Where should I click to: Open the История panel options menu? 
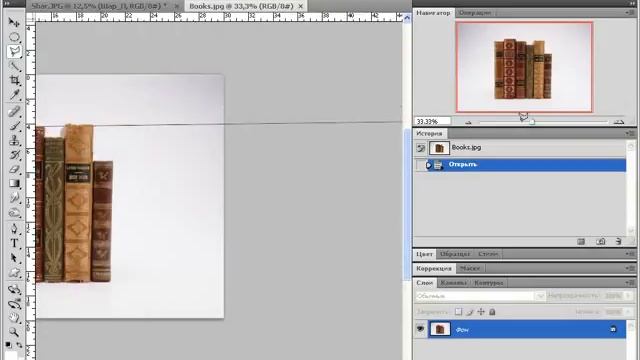[630, 133]
